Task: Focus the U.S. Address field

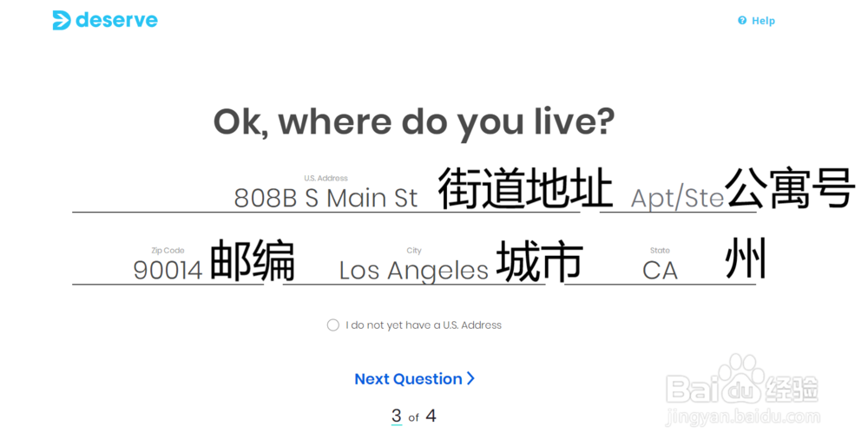Action: 325,199
